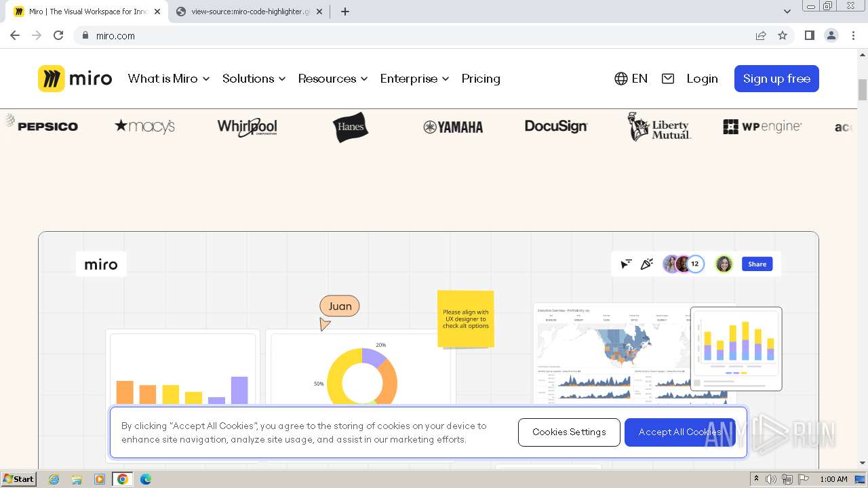Click the donut chart card
Image resolution: width=868 pixels, height=488 pixels.
(361, 368)
